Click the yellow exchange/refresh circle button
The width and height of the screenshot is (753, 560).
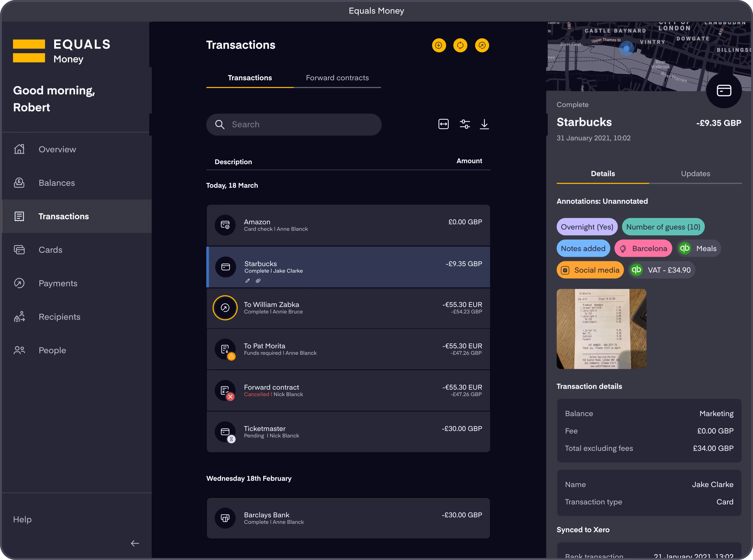coord(460,45)
